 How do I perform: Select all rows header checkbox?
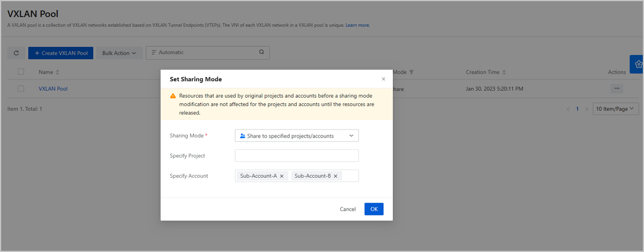pos(21,72)
